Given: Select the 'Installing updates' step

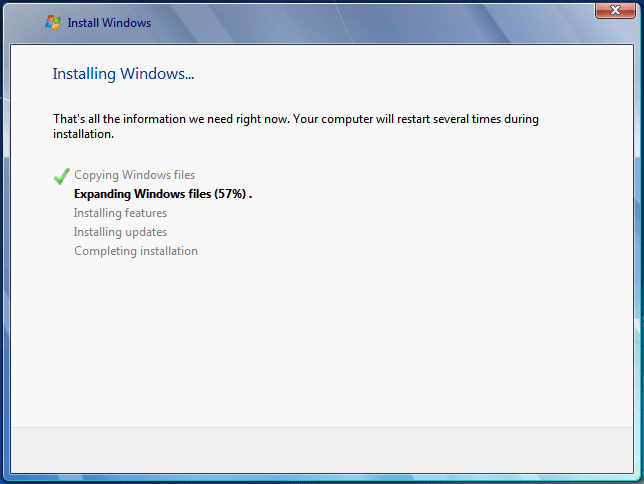Looking at the screenshot, I should [x=120, y=232].
